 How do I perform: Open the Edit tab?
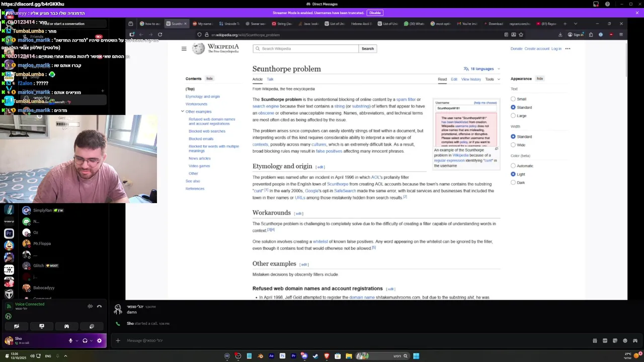pyautogui.click(x=454, y=79)
